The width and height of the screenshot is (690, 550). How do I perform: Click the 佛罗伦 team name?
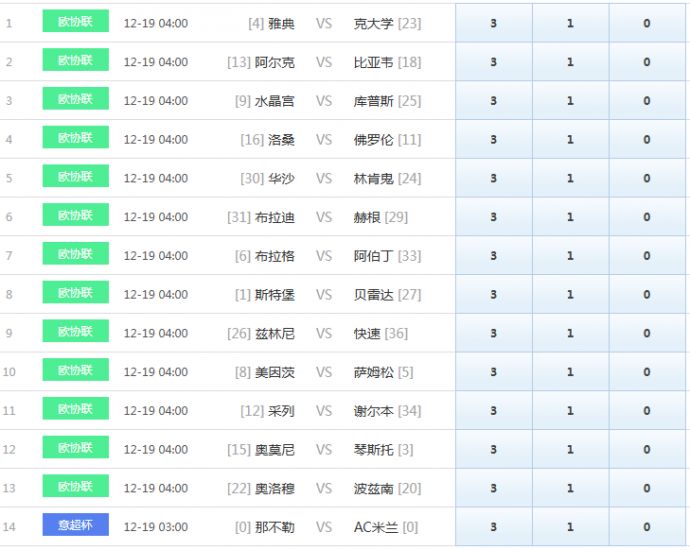tap(374, 140)
